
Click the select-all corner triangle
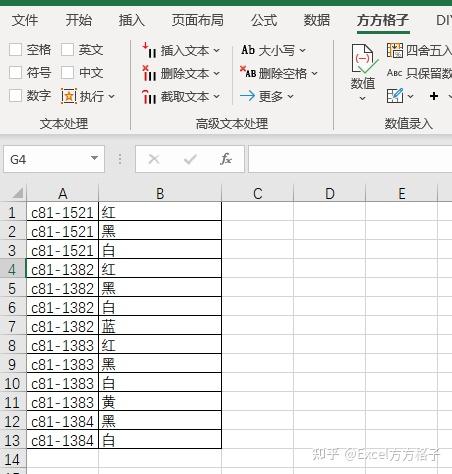tap(18, 193)
